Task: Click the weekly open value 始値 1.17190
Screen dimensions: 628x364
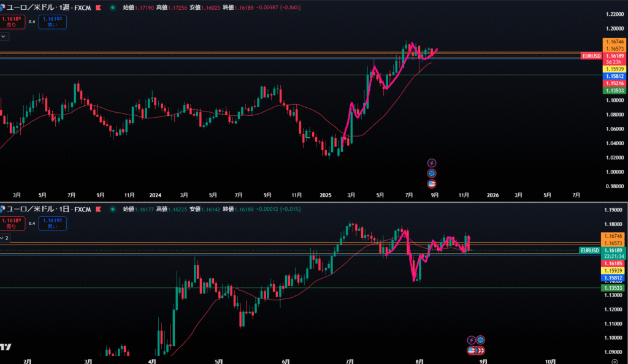Action: 138,7
